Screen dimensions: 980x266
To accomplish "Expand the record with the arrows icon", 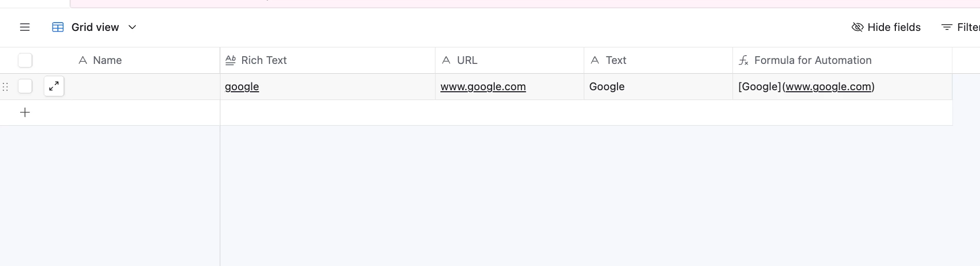I will [x=54, y=87].
